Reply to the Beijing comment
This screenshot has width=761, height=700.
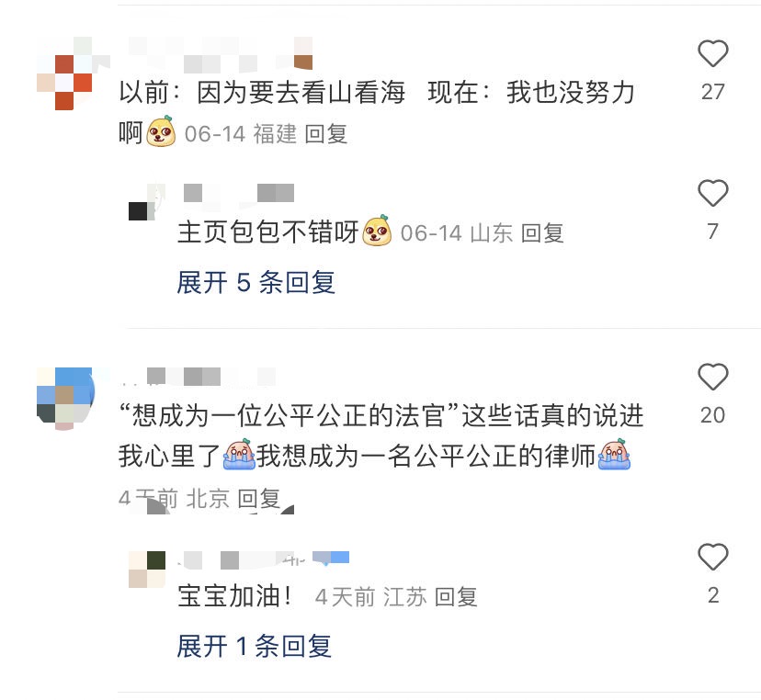pos(258,498)
